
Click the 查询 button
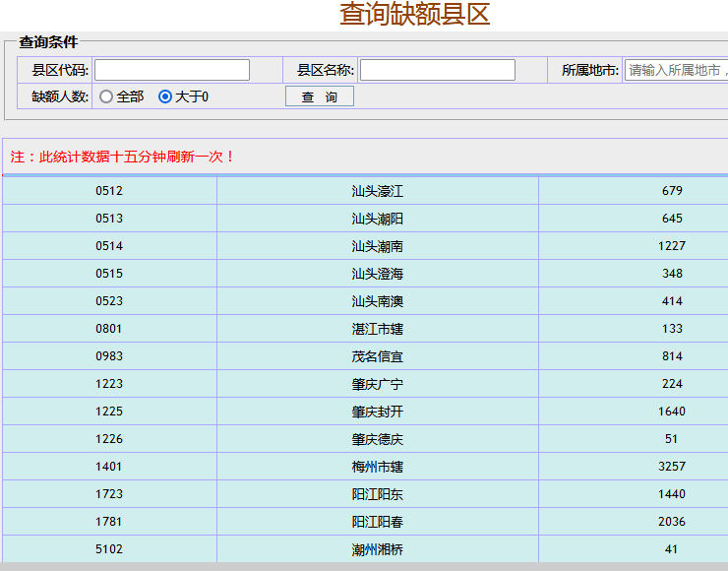(x=320, y=96)
